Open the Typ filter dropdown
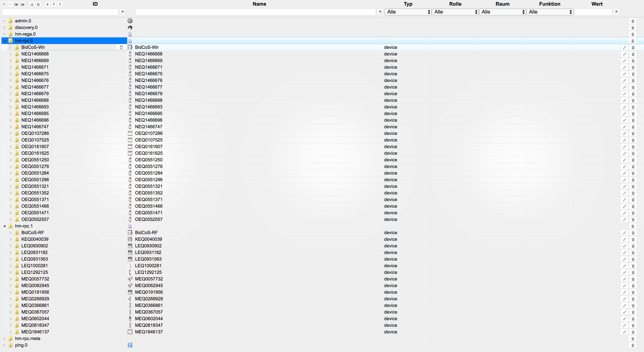This screenshot has height=352, width=644. pos(408,12)
